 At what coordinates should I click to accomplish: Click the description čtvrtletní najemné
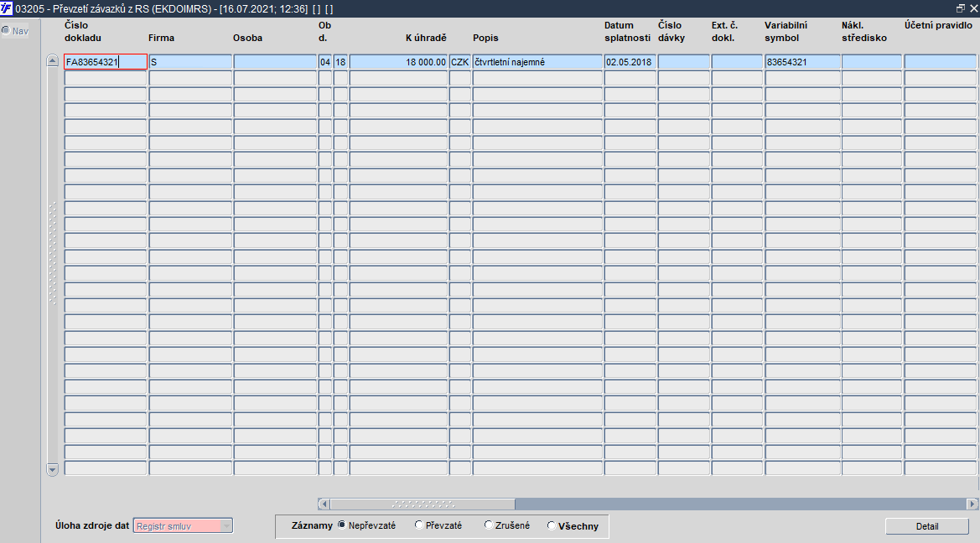(537, 62)
